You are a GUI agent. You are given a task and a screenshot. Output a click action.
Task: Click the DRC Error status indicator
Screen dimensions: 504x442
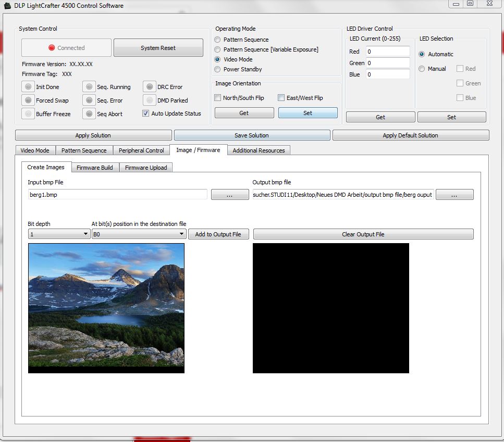point(150,86)
